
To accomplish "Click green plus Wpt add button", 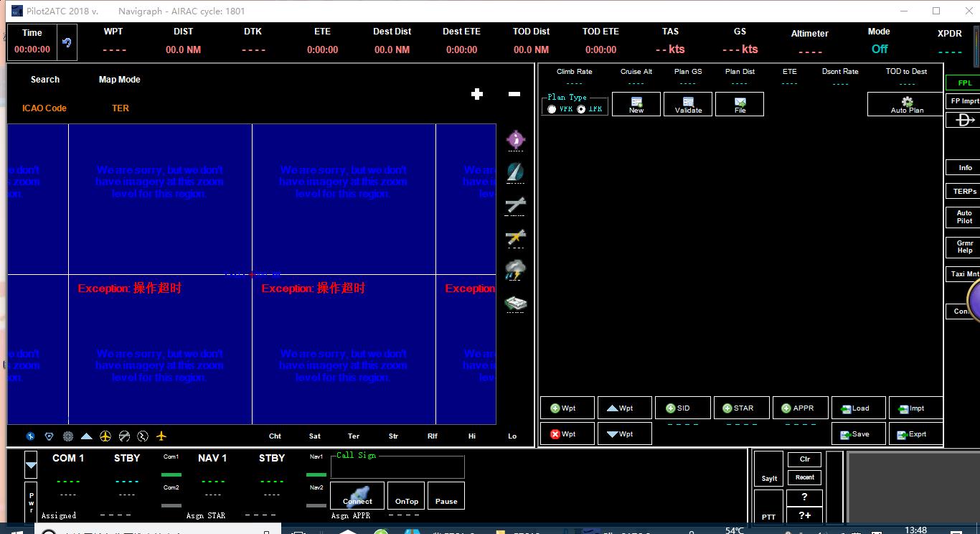I will [x=567, y=408].
